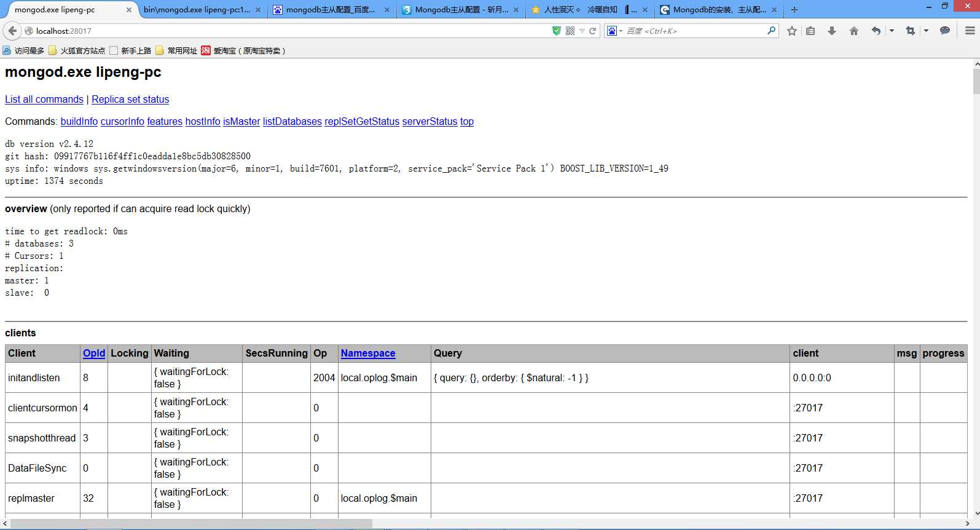Switch to the bin\mongod.exe lipeng-pc tab
The width and height of the screenshot is (980, 530).
pos(202,10)
